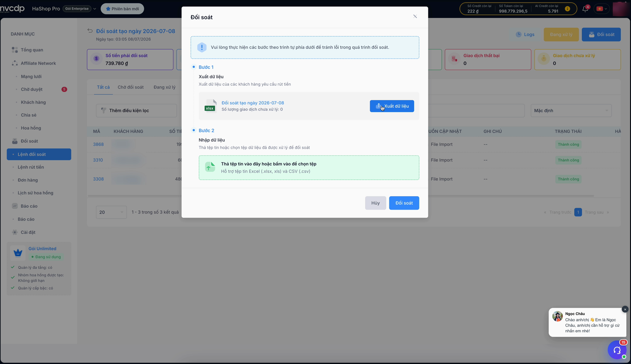Click the Xuất dữ liệu export button
Screen dimensions: 631x364
coord(392,106)
